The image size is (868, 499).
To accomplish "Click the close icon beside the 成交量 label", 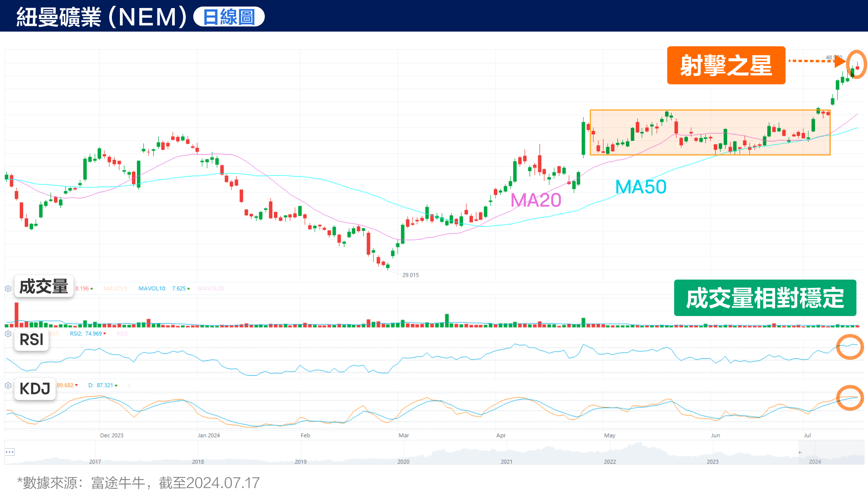I will (19, 289).
